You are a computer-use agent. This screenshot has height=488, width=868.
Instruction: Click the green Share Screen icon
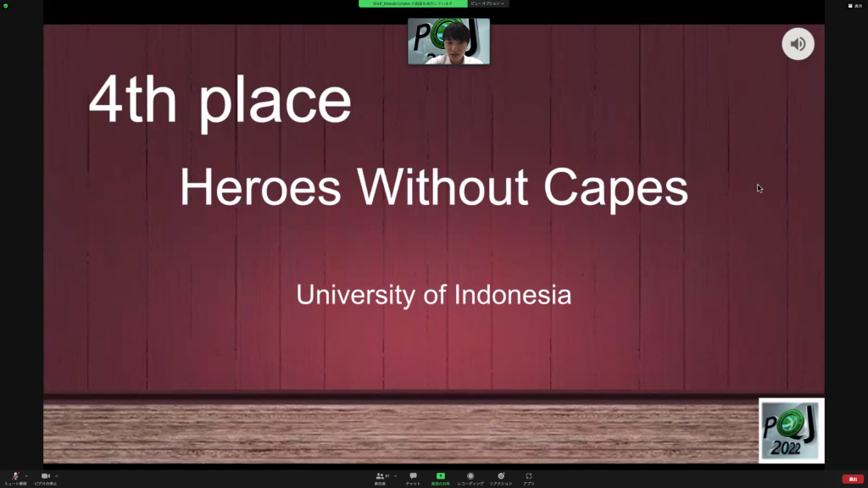click(x=441, y=477)
